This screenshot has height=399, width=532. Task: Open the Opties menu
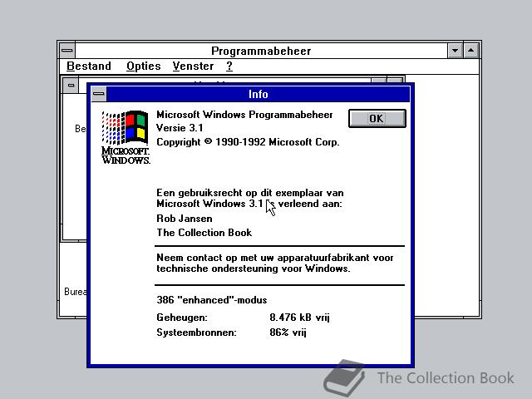coord(144,66)
